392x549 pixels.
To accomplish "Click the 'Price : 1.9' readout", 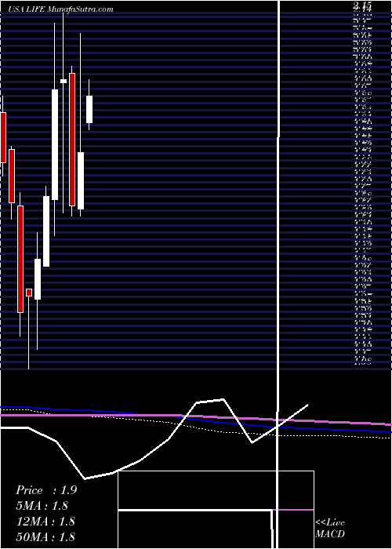I will coord(46,490).
